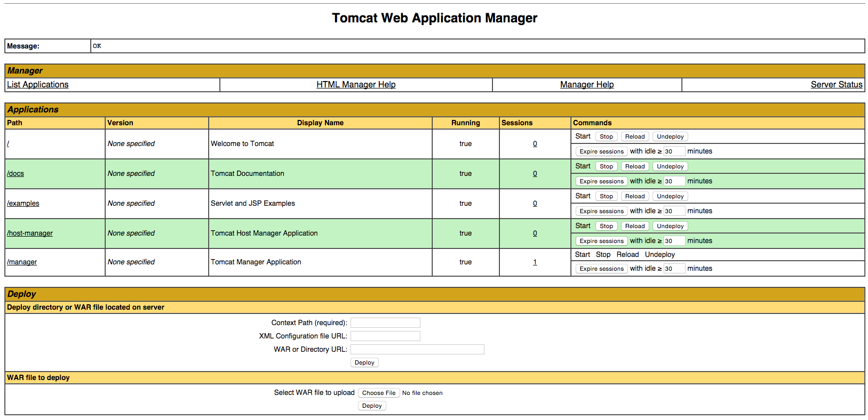Undeploy the Tomcat Documentation application
The width and height of the screenshot is (868, 420).
tap(670, 167)
